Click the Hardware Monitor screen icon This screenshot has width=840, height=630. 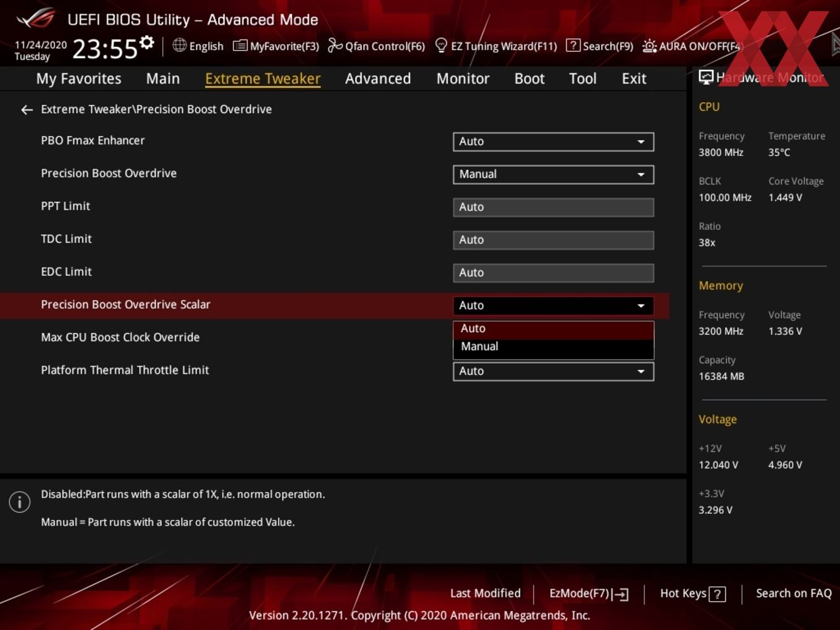(x=706, y=77)
